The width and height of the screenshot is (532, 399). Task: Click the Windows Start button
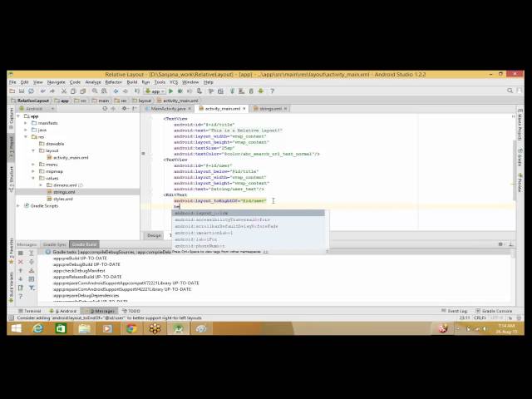point(16,328)
